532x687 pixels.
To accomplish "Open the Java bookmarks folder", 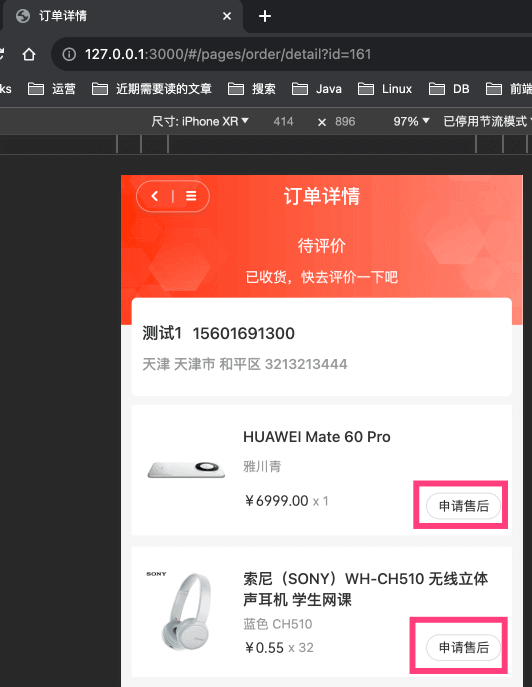I will click(x=317, y=89).
